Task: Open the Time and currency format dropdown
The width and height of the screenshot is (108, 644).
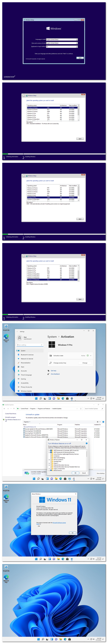Action: tap(62, 43)
